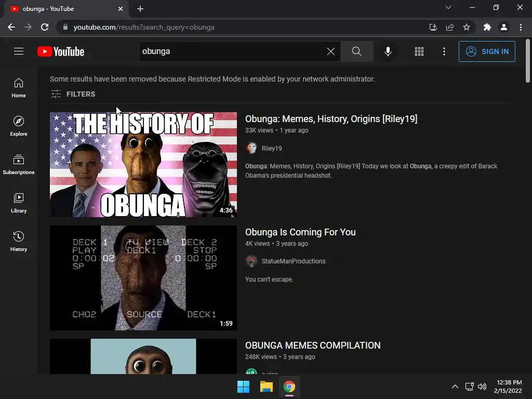Click the magnifier search button
Image resolution: width=532 pixels, height=399 pixels.
(x=356, y=51)
